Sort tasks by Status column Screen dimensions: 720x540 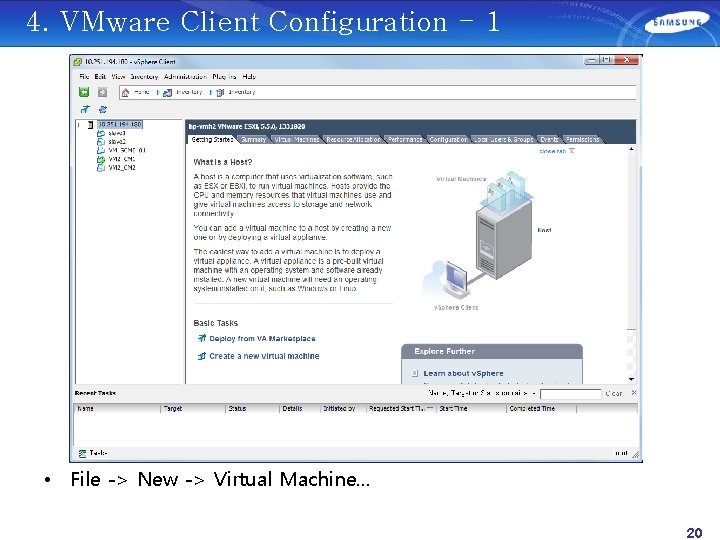click(252, 408)
